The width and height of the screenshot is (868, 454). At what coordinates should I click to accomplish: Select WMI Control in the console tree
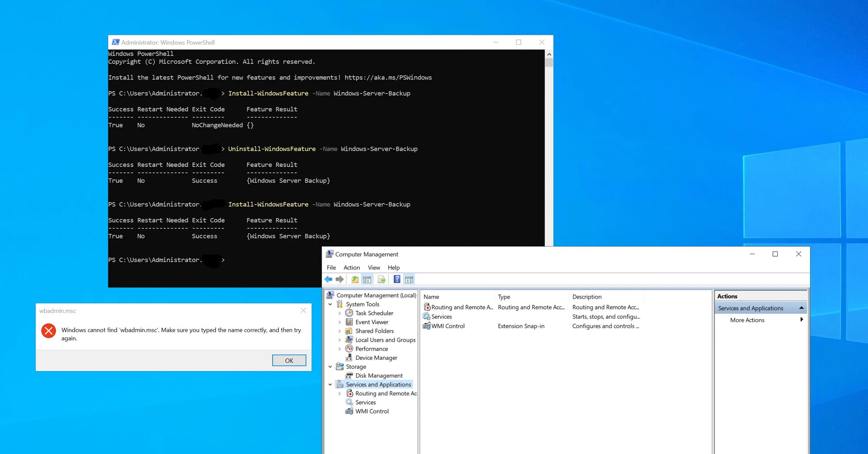(x=372, y=411)
